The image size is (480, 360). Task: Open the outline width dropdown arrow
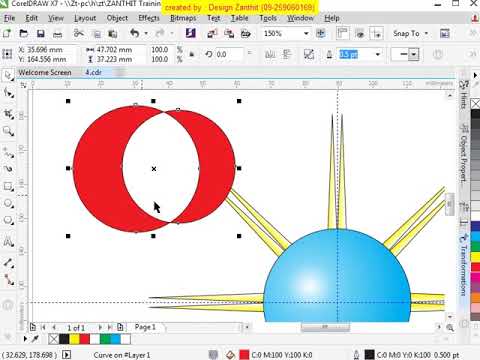(378, 54)
